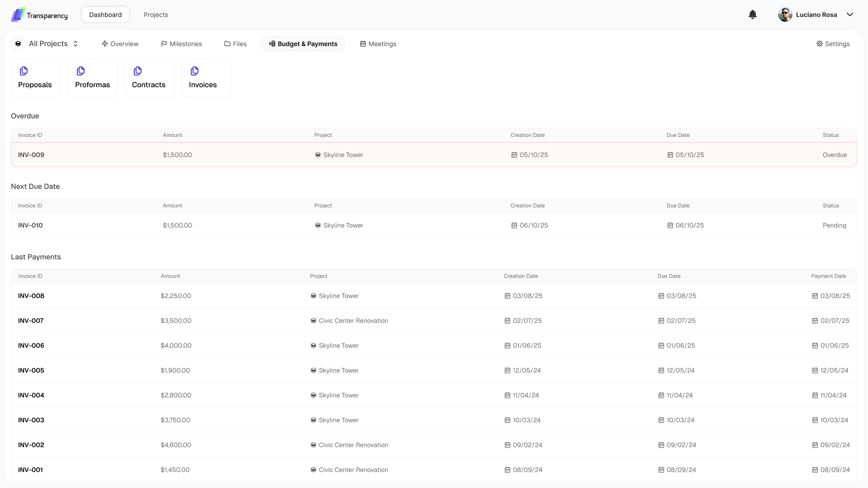The height and width of the screenshot is (488, 868).
Task: Click the Proposals document icon
Action: 24,71
